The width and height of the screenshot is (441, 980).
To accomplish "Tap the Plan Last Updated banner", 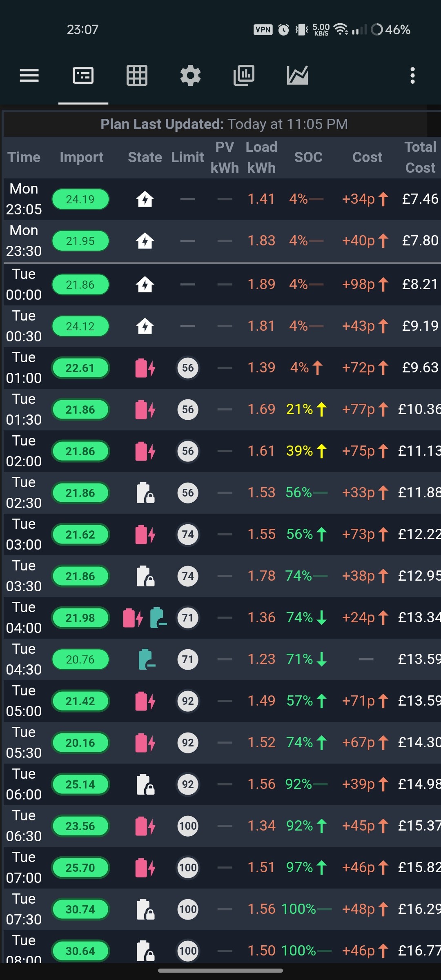I will point(224,124).
